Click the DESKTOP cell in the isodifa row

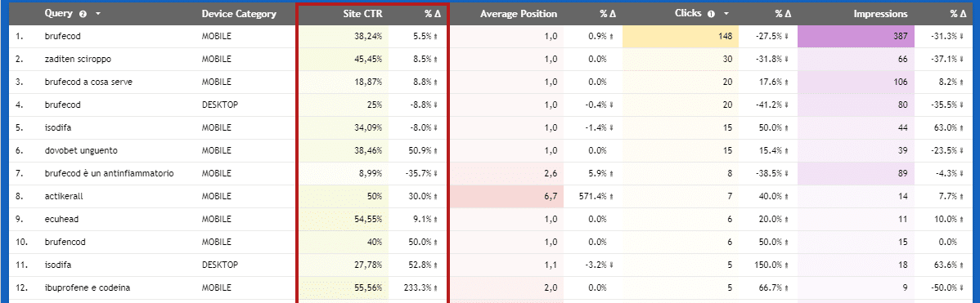pyautogui.click(x=219, y=265)
